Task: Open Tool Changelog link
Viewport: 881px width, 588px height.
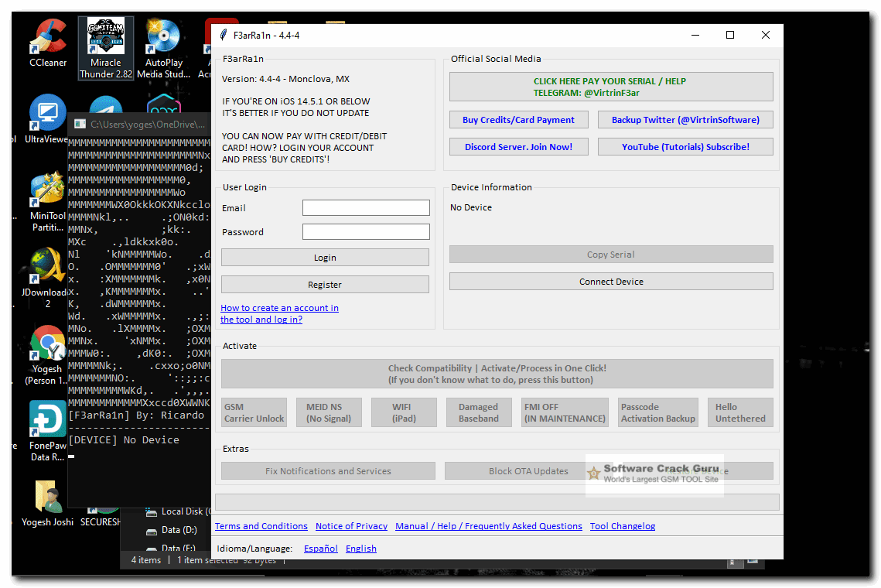Action: [623, 526]
